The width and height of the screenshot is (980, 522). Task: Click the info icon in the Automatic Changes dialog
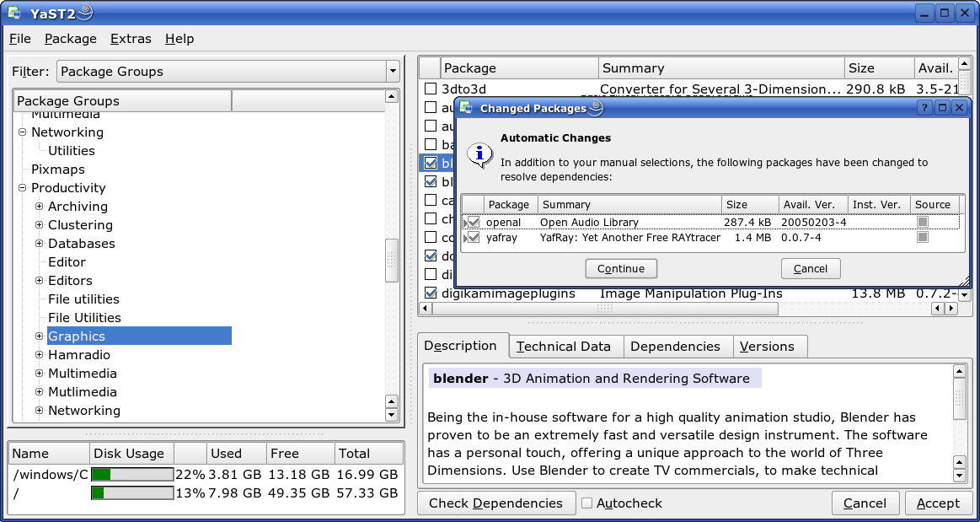[x=480, y=153]
